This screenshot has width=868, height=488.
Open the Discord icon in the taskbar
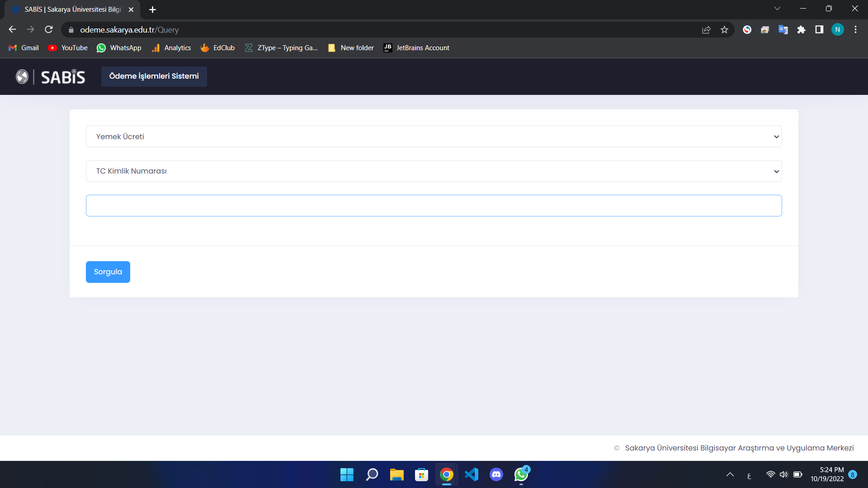point(496,474)
